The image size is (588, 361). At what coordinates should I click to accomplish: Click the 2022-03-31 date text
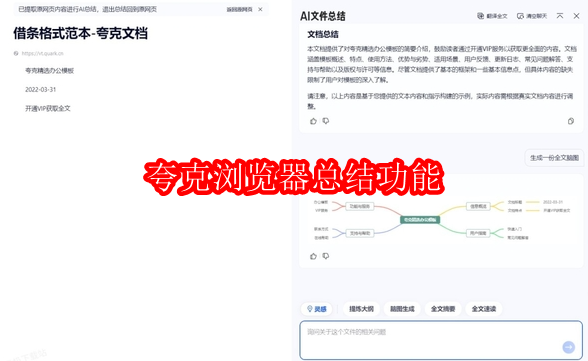pos(40,90)
